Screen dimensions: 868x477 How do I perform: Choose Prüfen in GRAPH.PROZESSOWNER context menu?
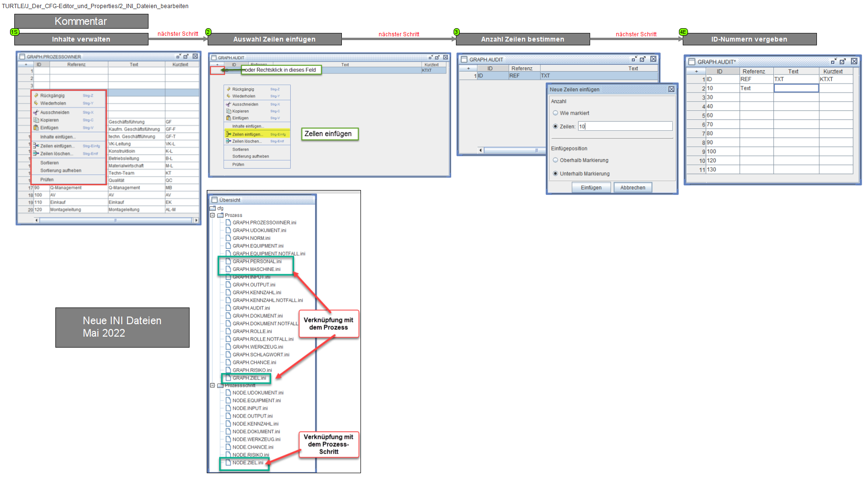click(x=47, y=180)
